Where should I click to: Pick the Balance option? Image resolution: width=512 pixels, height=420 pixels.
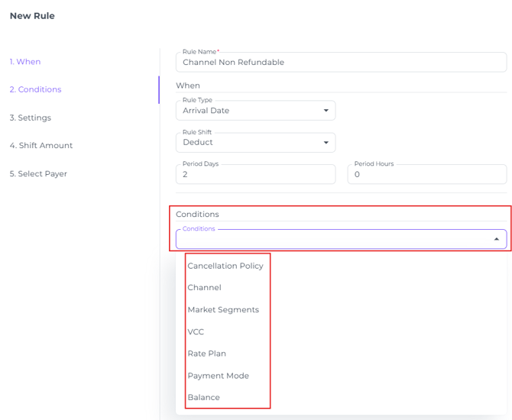(203, 398)
